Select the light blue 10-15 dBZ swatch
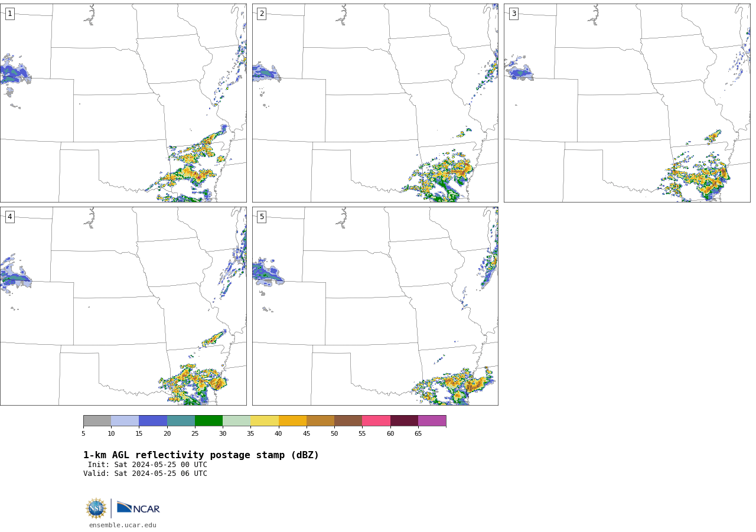Viewport: 756px width, 532px height. coord(125,420)
